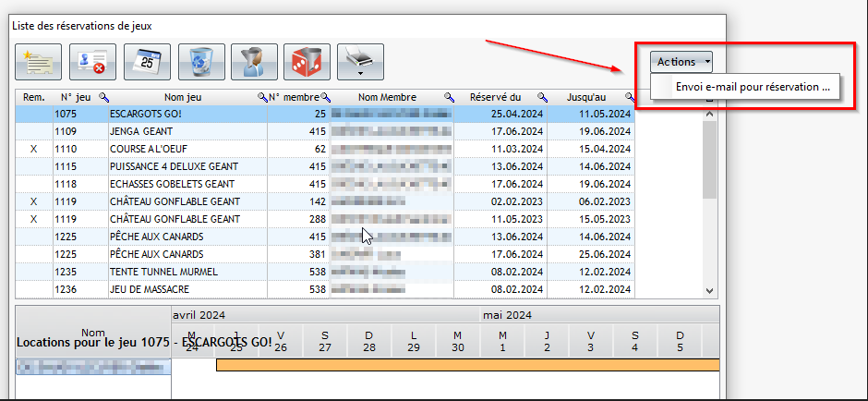Expand the printer button dropdown arrow

[x=360, y=72]
